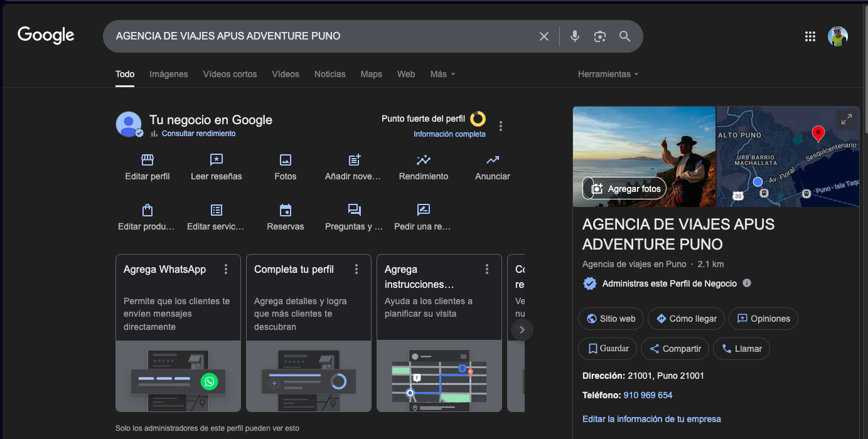
Task: Select the Todo results tab
Action: click(125, 74)
